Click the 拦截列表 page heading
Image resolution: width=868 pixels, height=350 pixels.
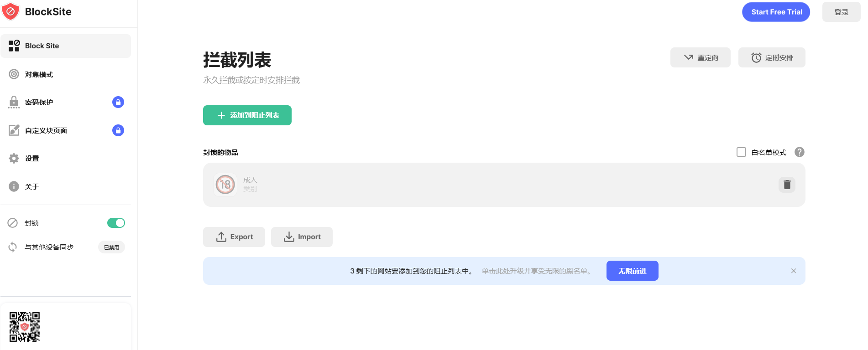coord(237,60)
